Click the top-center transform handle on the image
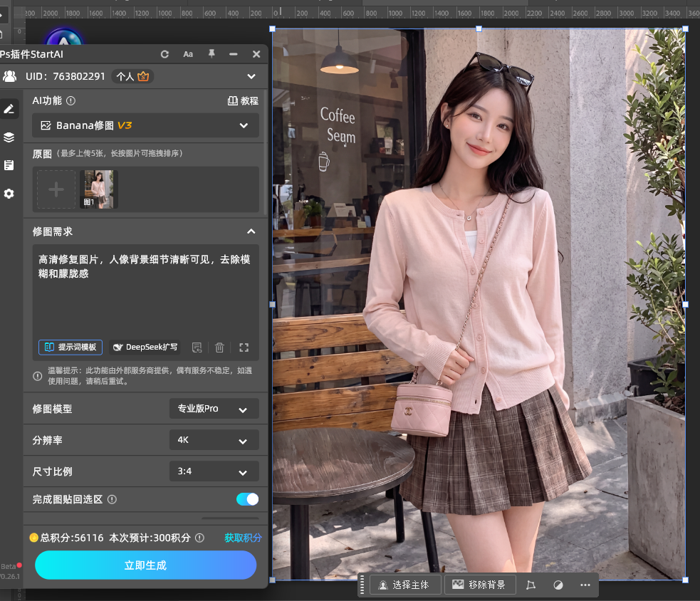The image size is (700, 601). tap(479, 29)
